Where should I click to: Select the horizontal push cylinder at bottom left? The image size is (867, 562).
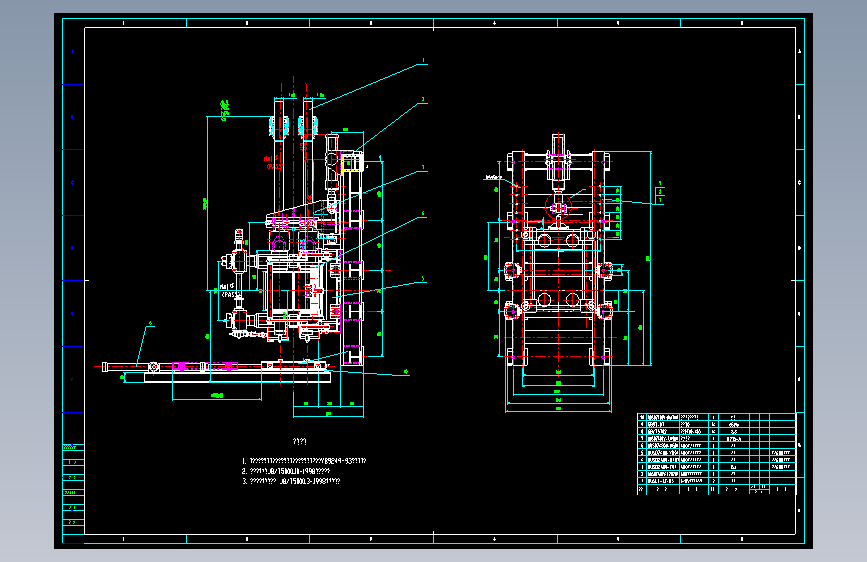[x=182, y=366]
